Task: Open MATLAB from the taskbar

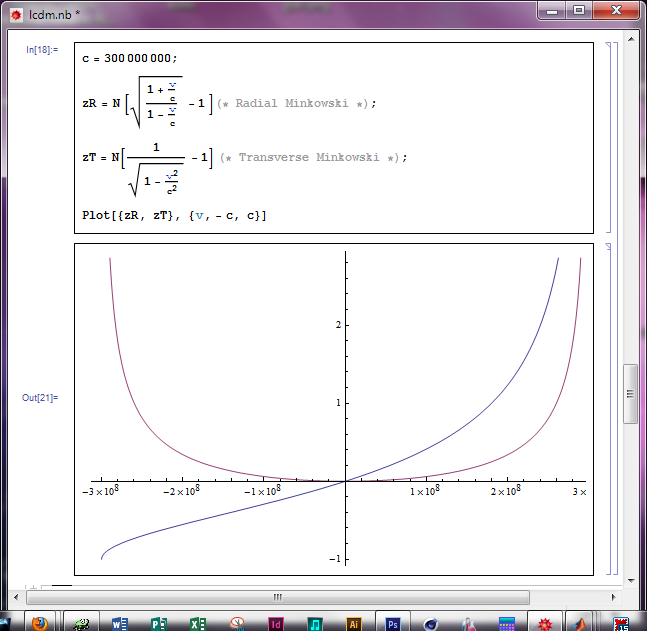Action: (583, 622)
